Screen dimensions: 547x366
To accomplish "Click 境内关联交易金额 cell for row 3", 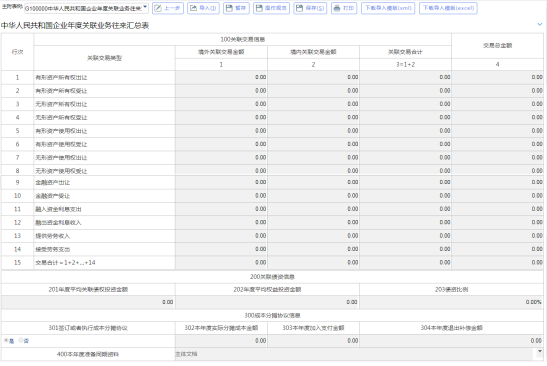I will [x=313, y=104].
